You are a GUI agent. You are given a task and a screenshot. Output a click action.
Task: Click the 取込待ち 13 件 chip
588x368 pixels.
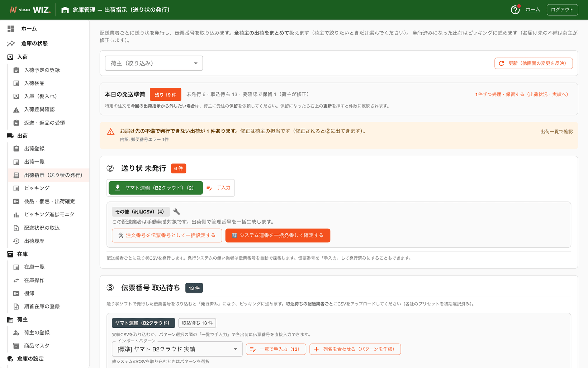coord(197,323)
